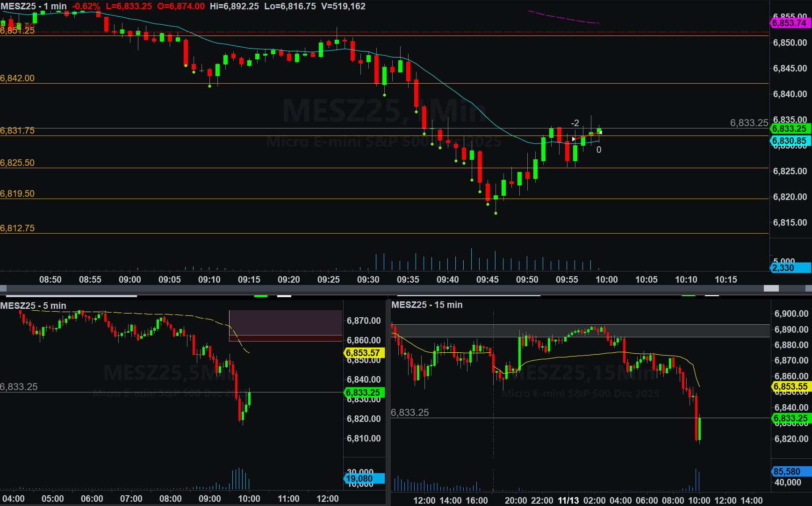This screenshot has height=506, width=812.
Task: Click the white trade exit arrow marker
Action: pos(600,133)
